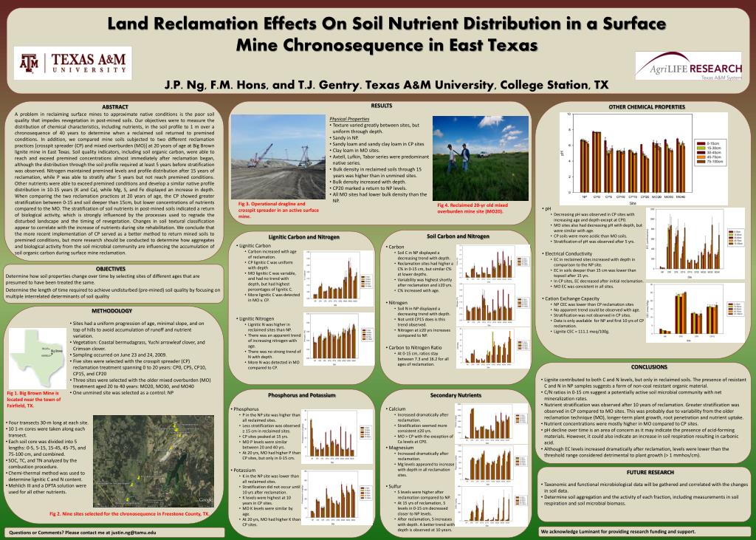Click the FUTURE RESEARCH heading
The height and width of the screenshot is (540, 756).
[x=650, y=473]
